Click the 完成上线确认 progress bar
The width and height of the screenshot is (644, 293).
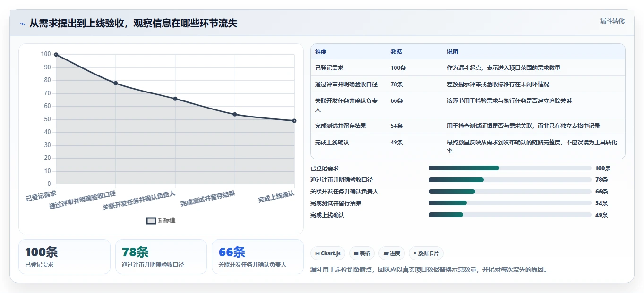510,215
